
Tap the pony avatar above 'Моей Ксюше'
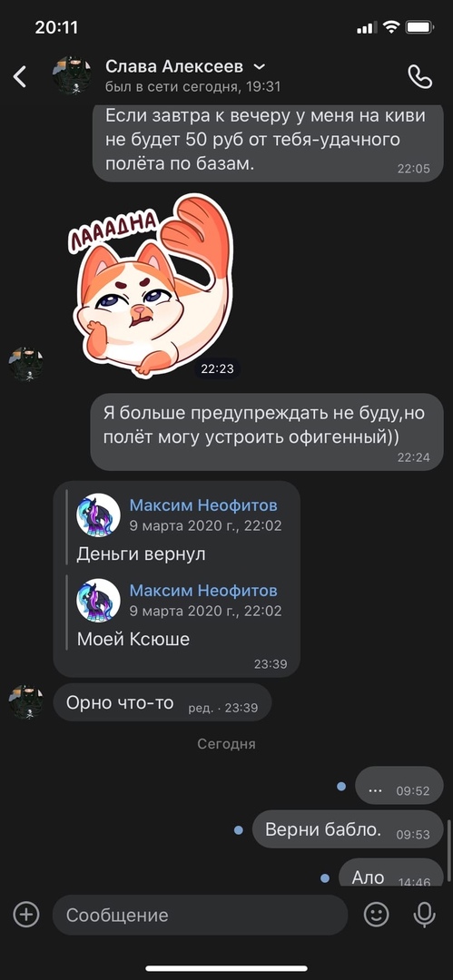pos(98,600)
